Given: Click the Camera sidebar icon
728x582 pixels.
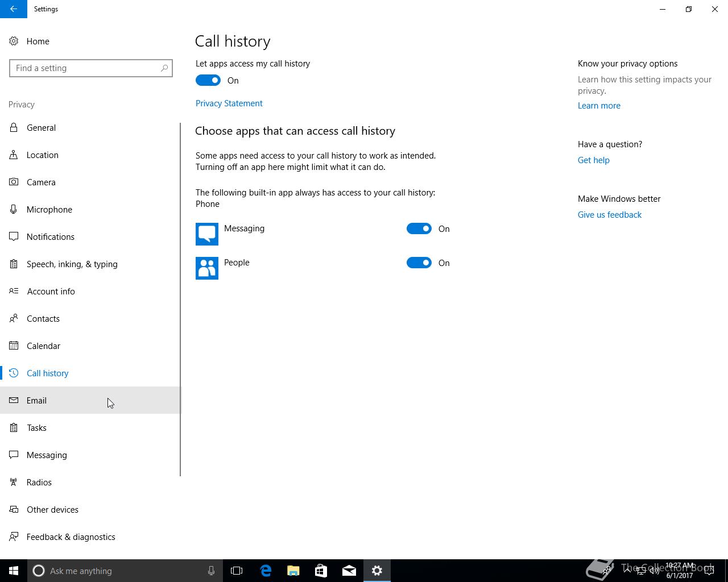Looking at the screenshot, I should click(14, 182).
